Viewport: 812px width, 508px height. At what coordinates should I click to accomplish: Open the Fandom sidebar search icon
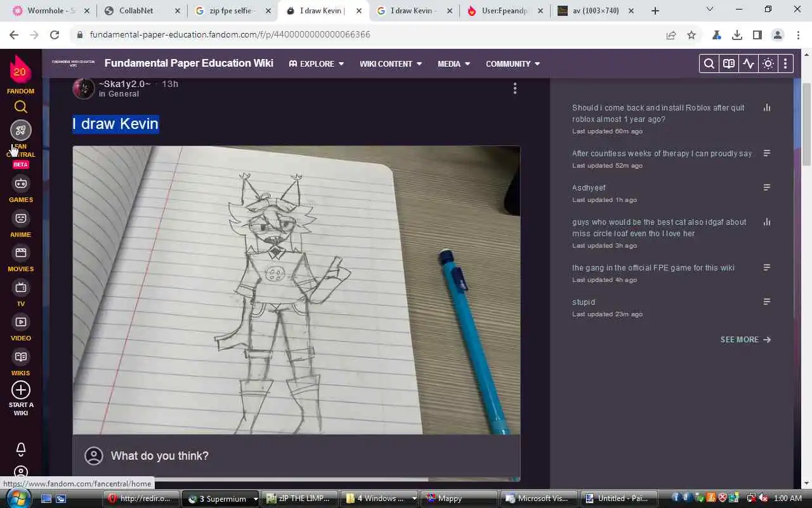tap(21, 107)
